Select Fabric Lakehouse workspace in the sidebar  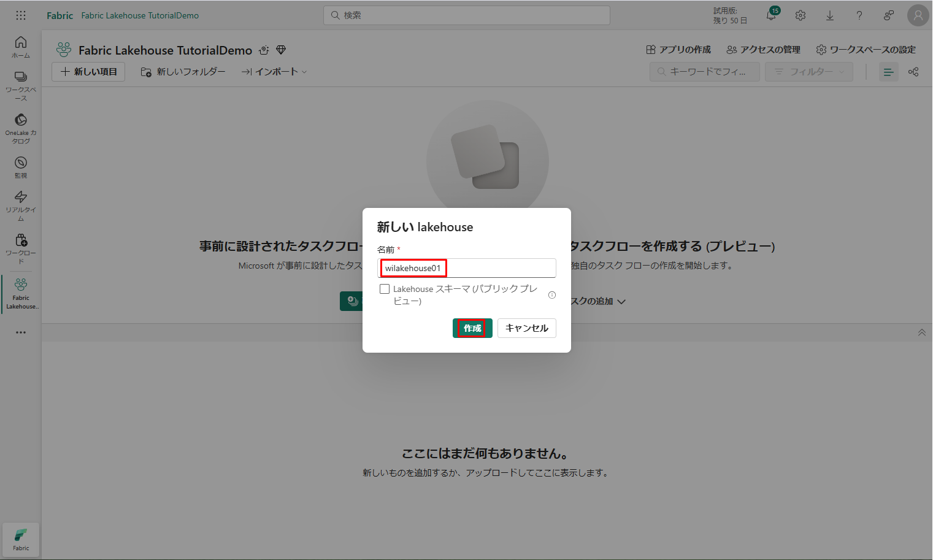click(21, 294)
